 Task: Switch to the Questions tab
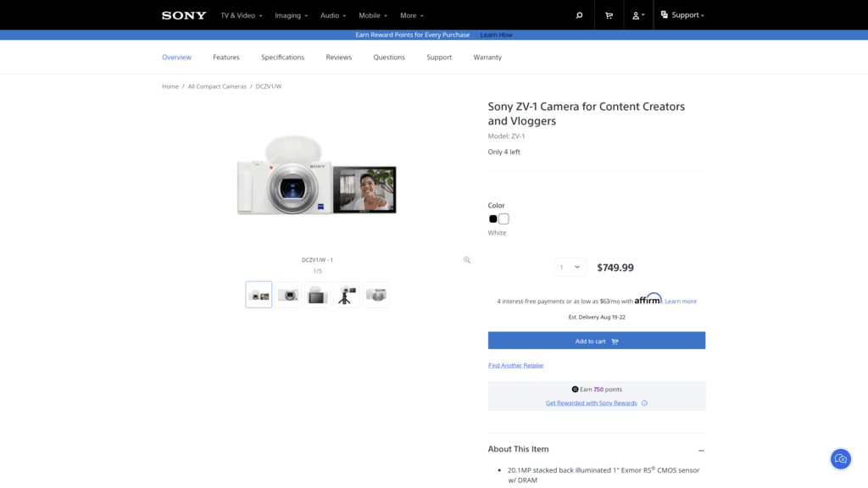coord(389,57)
